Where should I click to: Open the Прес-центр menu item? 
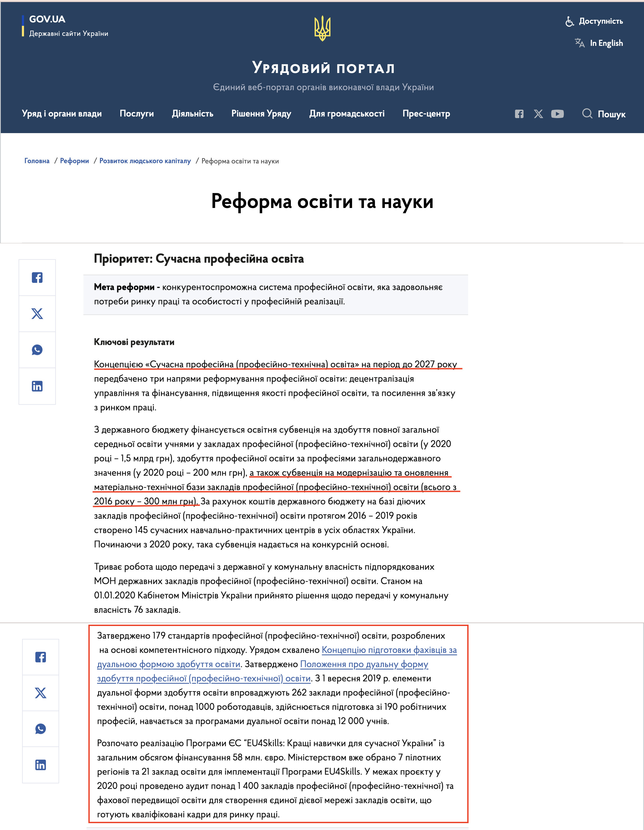(x=426, y=114)
